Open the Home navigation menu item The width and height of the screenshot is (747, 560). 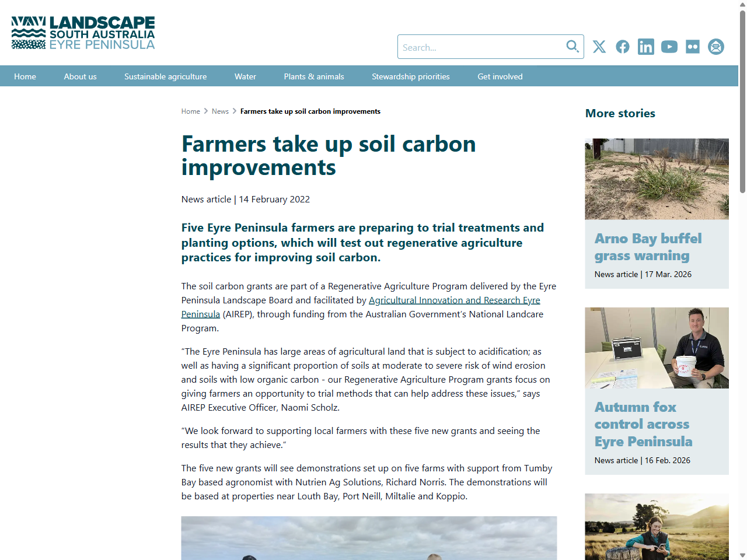pyautogui.click(x=25, y=76)
